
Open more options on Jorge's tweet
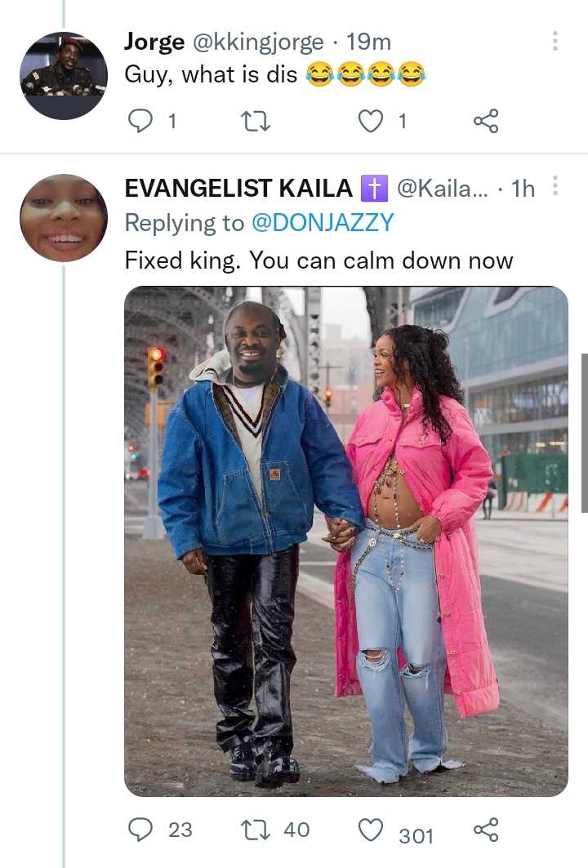pyautogui.click(x=555, y=41)
